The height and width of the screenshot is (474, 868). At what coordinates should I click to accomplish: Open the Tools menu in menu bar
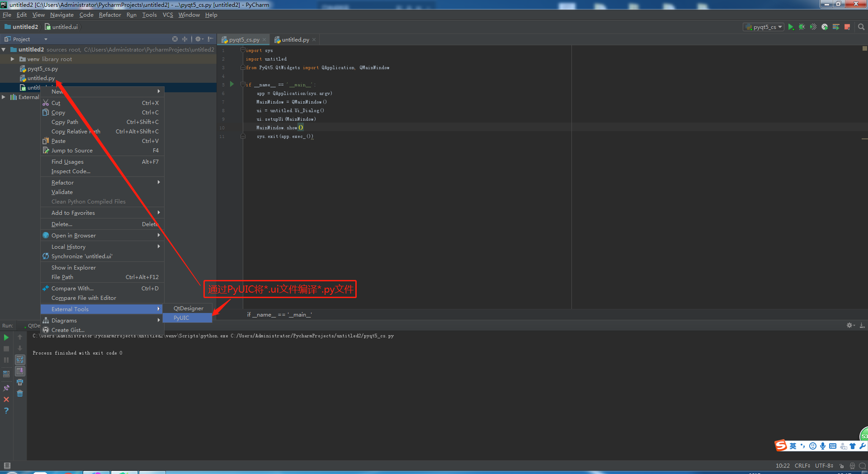click(149, 15)
